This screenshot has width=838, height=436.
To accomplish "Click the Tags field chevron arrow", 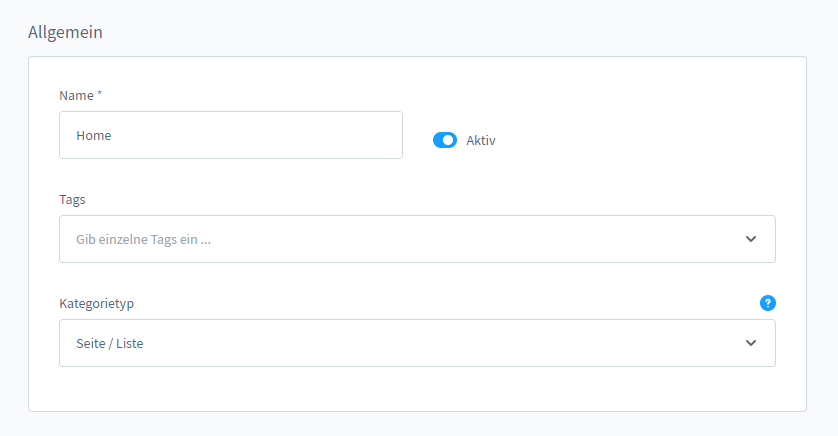I will [751, 239].
